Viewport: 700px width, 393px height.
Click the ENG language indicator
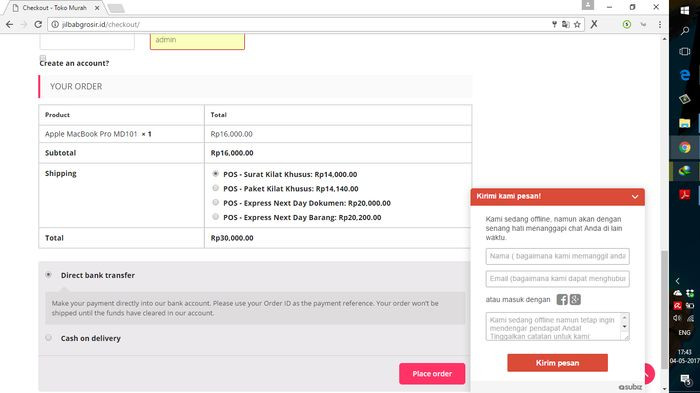point(684,333)
